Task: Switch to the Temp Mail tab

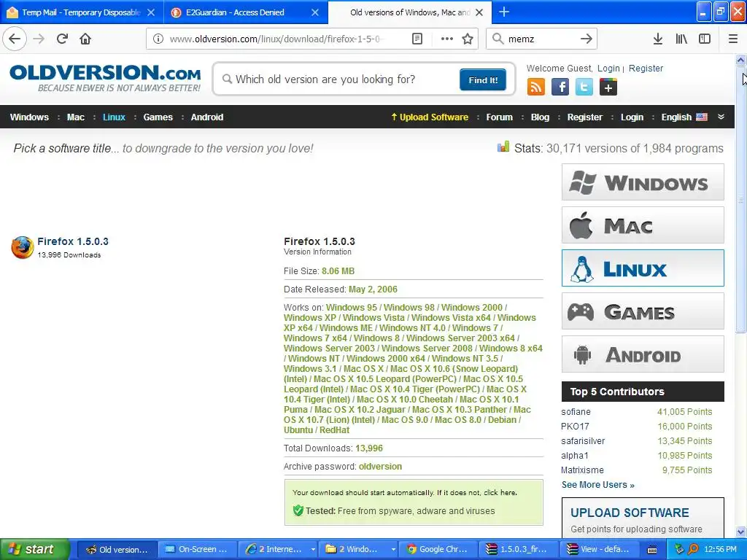Action: point(82,12)
